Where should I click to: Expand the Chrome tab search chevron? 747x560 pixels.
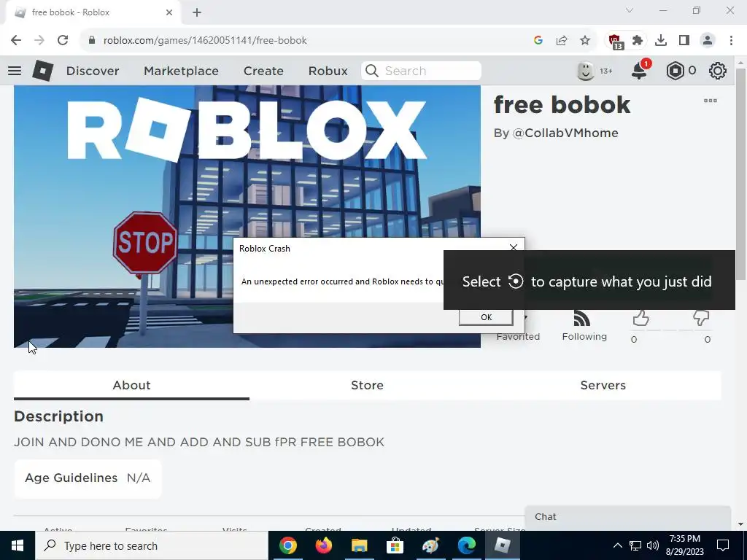tap(630, 10)
